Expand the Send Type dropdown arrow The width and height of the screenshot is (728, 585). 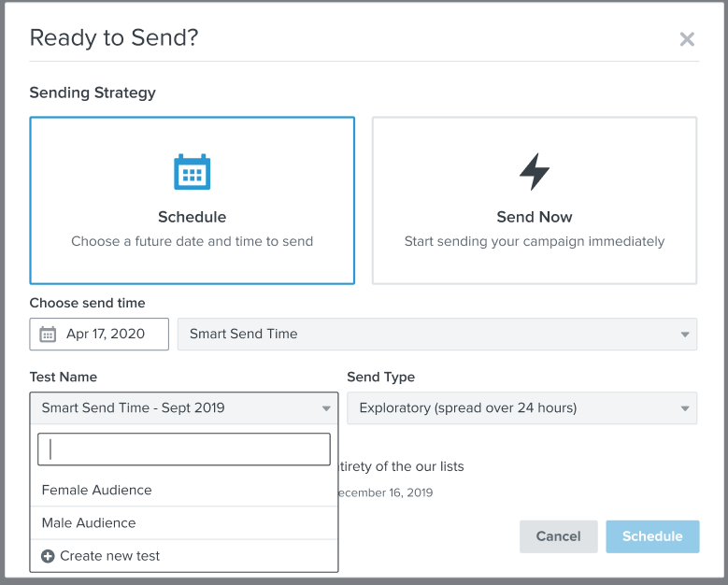[x=685, y=408]
